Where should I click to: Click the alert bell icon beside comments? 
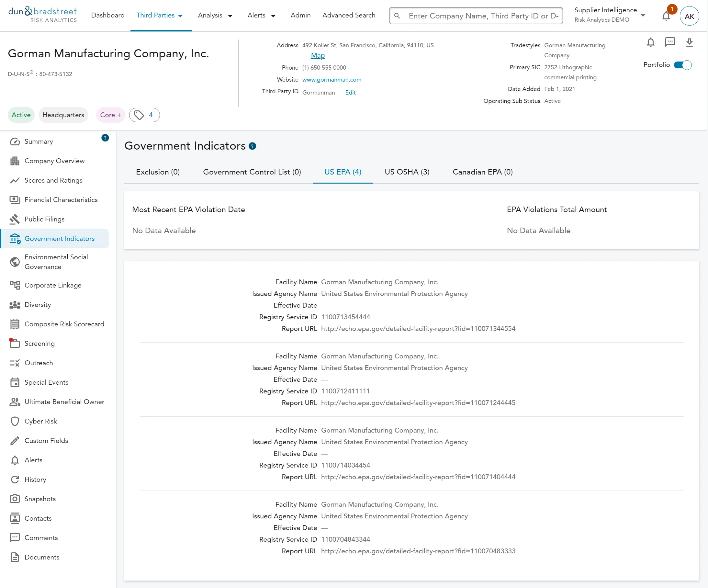point(650,42)
